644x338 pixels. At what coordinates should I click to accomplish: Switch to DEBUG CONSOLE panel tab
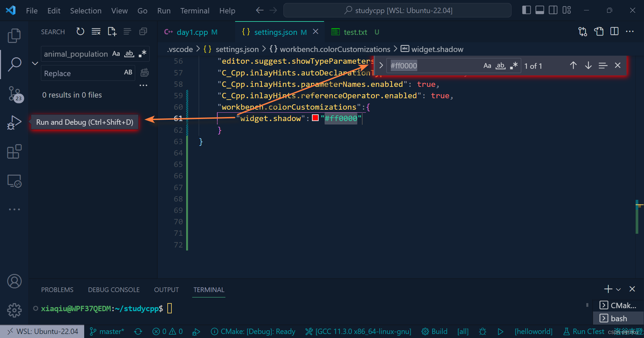114,290
